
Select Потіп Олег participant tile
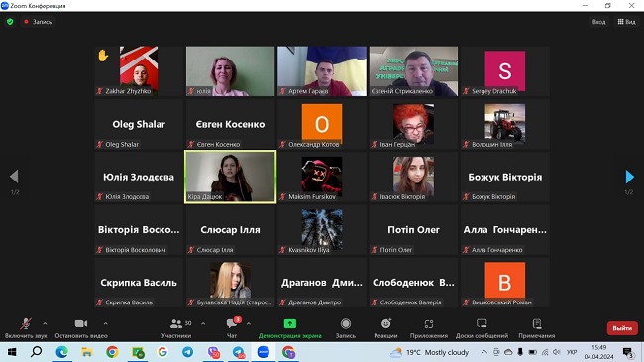click(x=413, y=230)
